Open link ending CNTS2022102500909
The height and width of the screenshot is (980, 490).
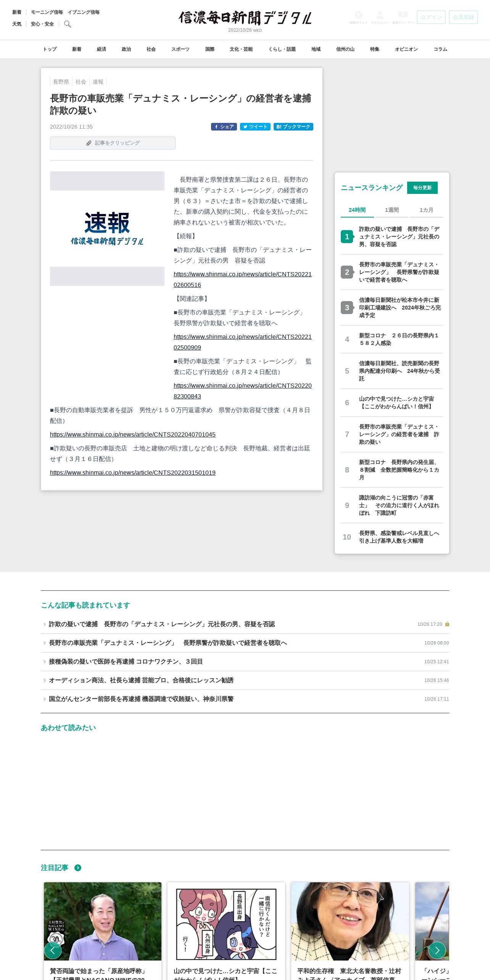(x=243, y=342)
